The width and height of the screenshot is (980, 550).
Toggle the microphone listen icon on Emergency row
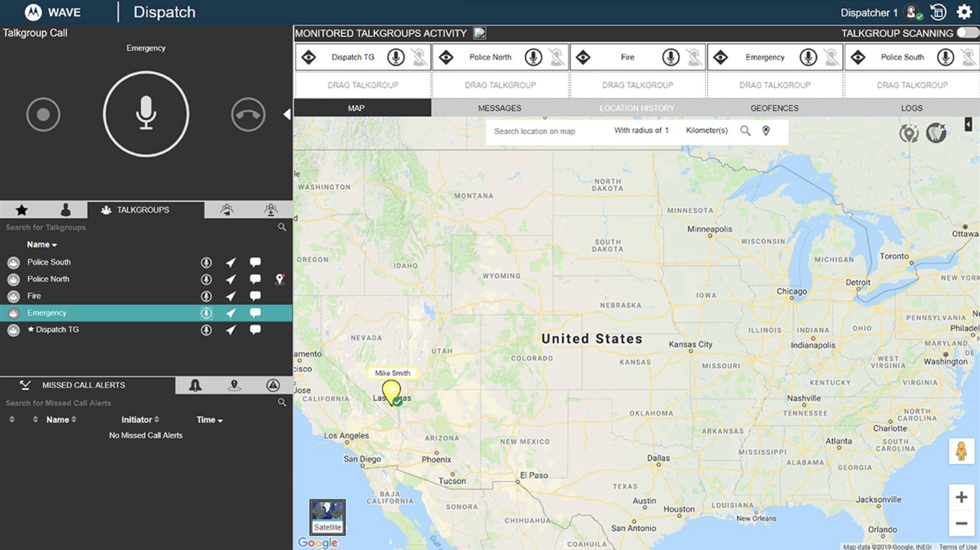[x=206, y=312]
